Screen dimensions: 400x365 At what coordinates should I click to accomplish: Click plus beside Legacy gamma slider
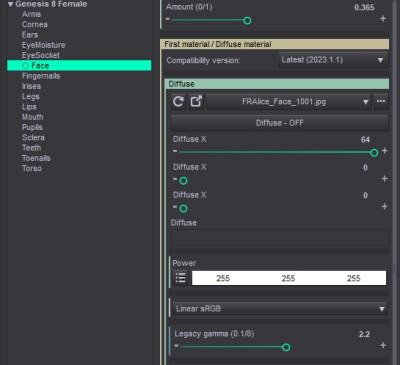383,345
